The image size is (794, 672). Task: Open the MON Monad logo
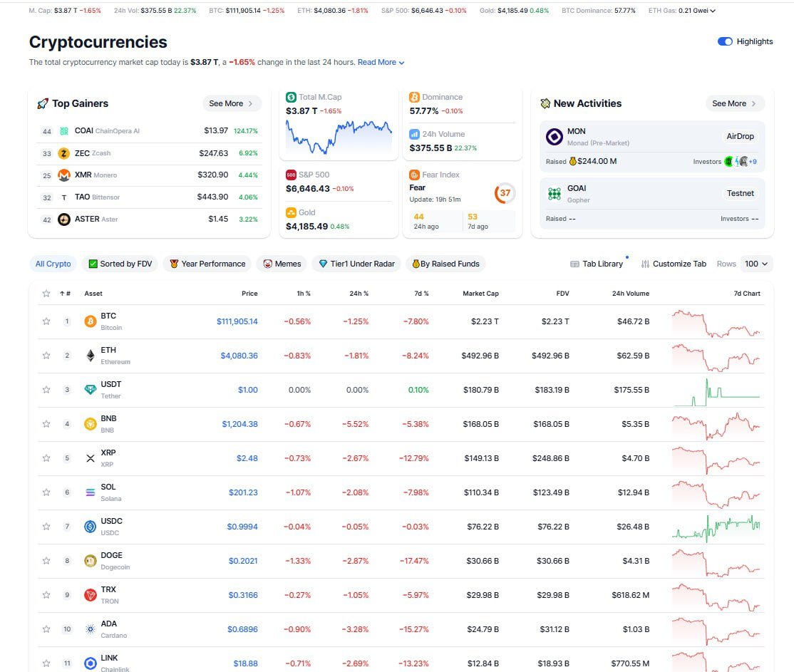point(555,135)
